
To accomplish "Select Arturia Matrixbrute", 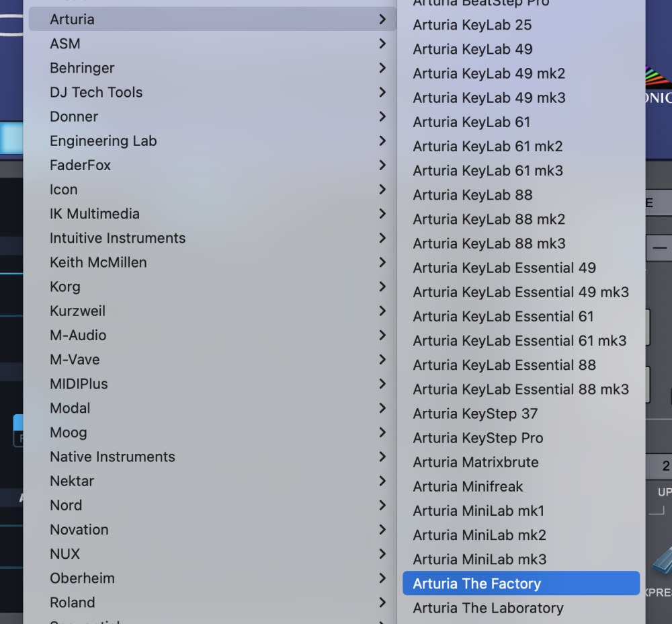I will (521, 463).
